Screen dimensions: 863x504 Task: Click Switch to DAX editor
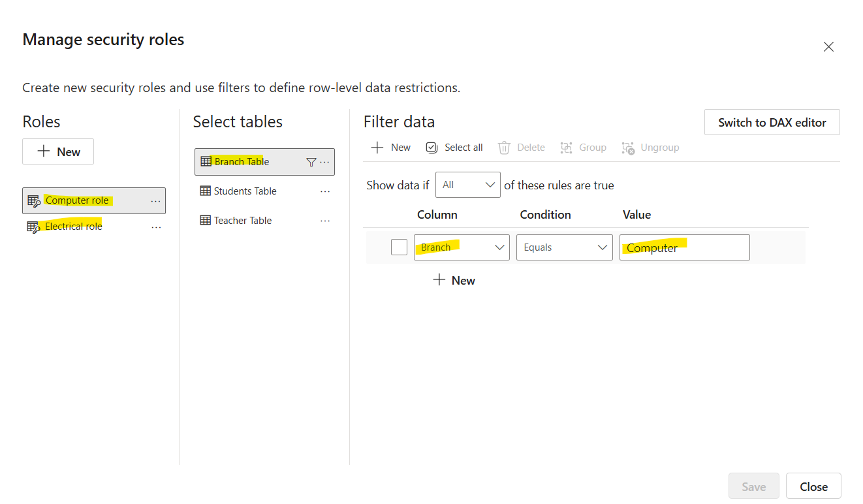(772, 122)
